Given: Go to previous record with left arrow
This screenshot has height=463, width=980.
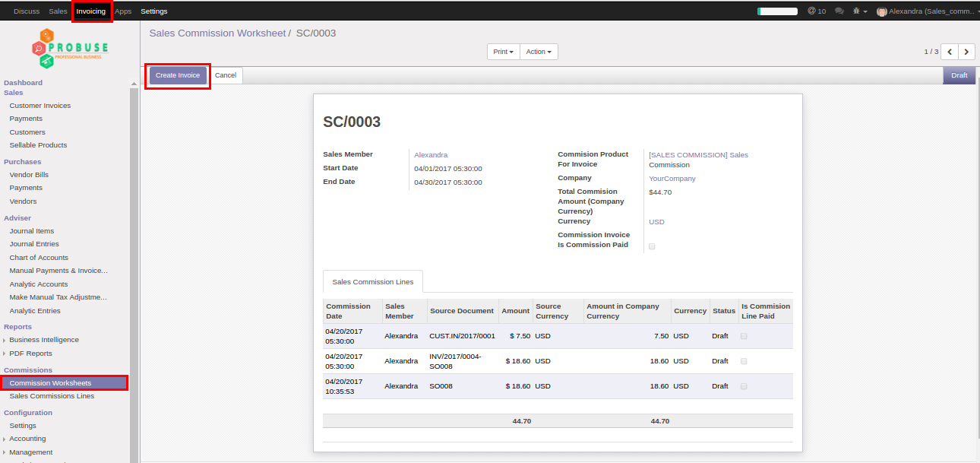Looking at the screenshot, I should (x=950, y=52).
